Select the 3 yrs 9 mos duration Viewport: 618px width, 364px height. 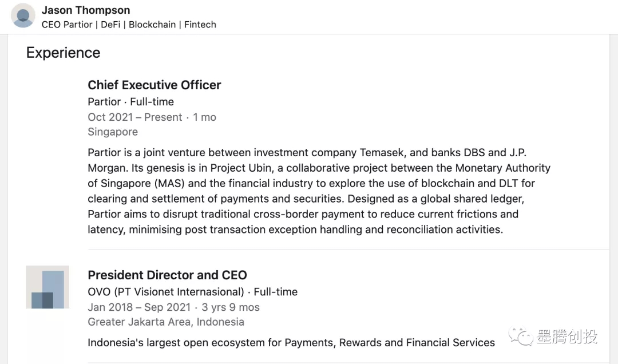pos(231,307)
